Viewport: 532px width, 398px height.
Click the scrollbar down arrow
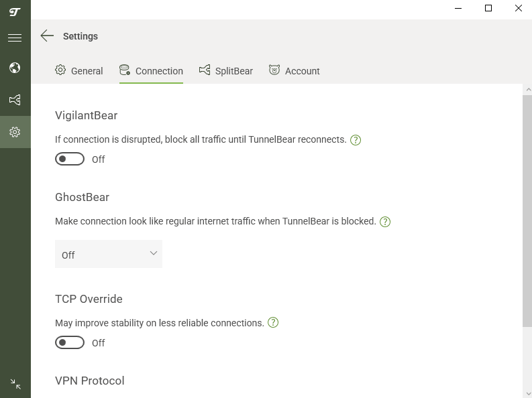point(528,393)
